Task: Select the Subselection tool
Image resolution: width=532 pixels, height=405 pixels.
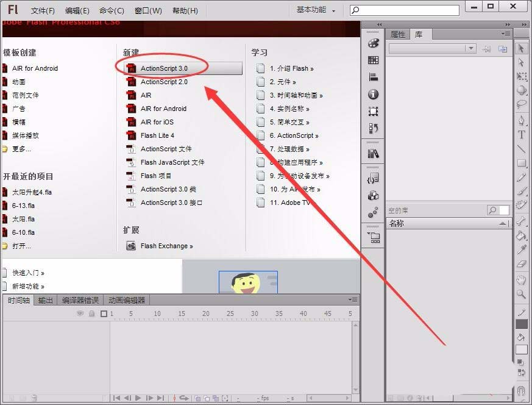Action: coord(521,62)
